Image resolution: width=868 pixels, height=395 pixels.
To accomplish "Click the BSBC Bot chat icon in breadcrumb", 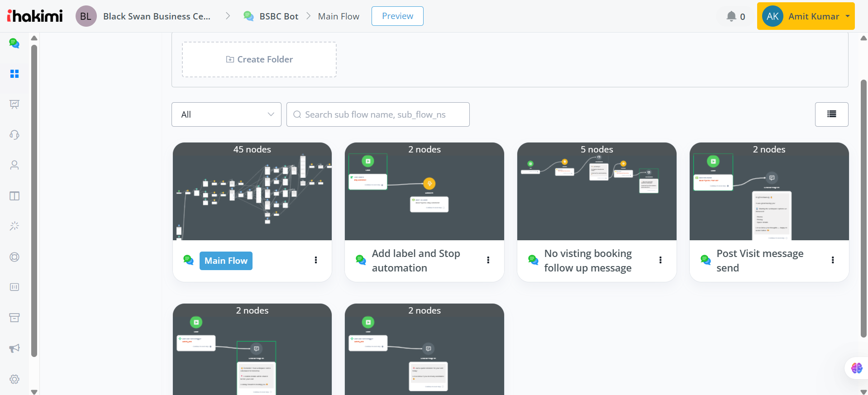I will tap(248, 16).
